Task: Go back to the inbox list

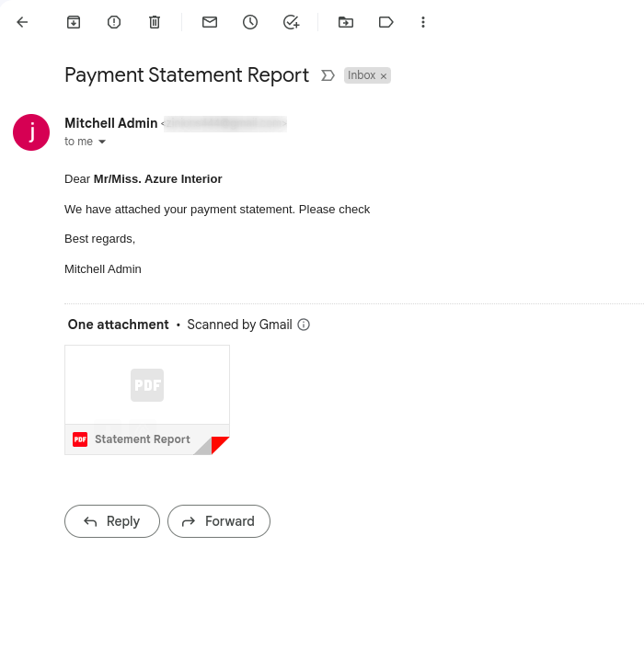Action: [22, 22]
